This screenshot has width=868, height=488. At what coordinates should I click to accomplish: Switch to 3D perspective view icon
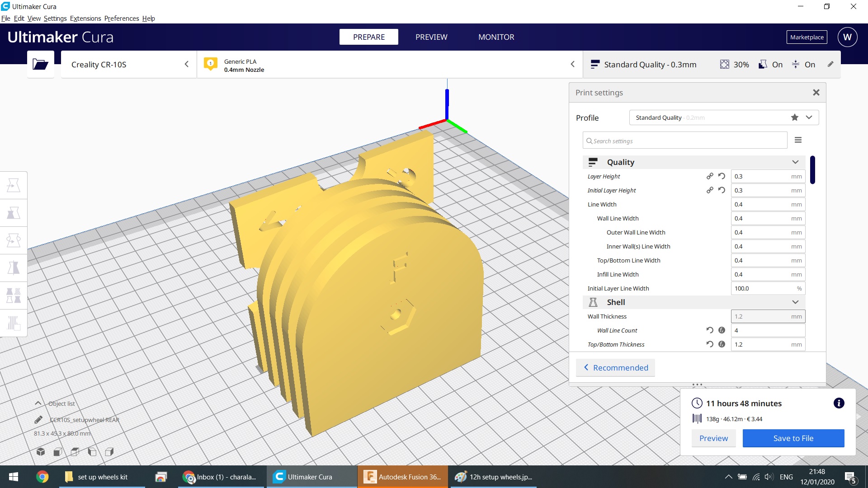(x=41, y=451)
